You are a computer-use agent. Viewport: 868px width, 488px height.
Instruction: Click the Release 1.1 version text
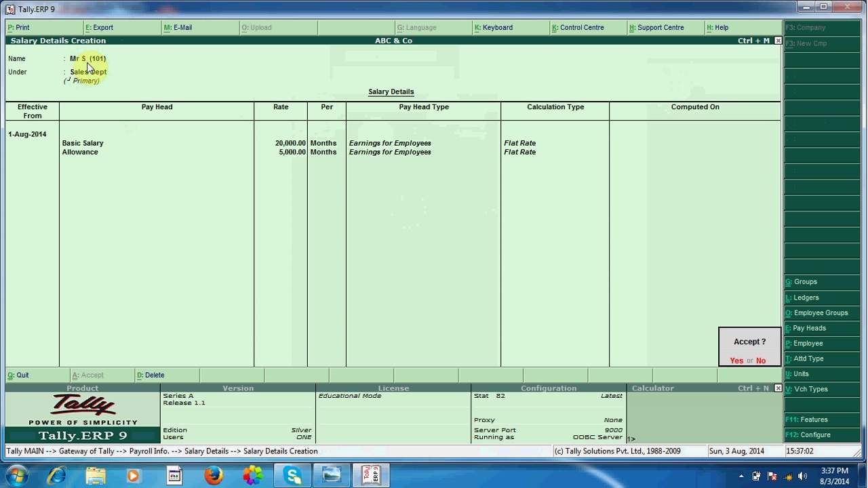[x=184, y=403]
